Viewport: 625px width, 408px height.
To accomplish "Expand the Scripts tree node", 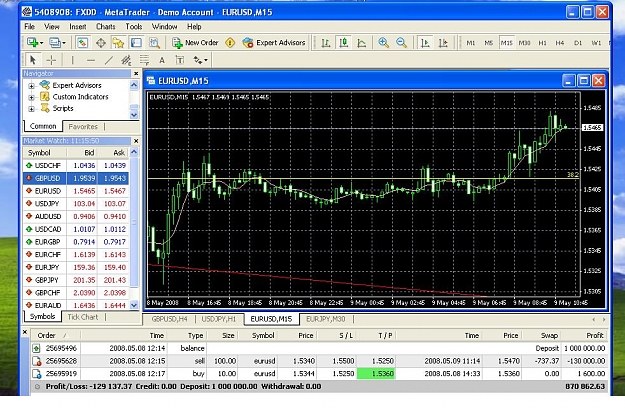I will click(x=31, y=109).
